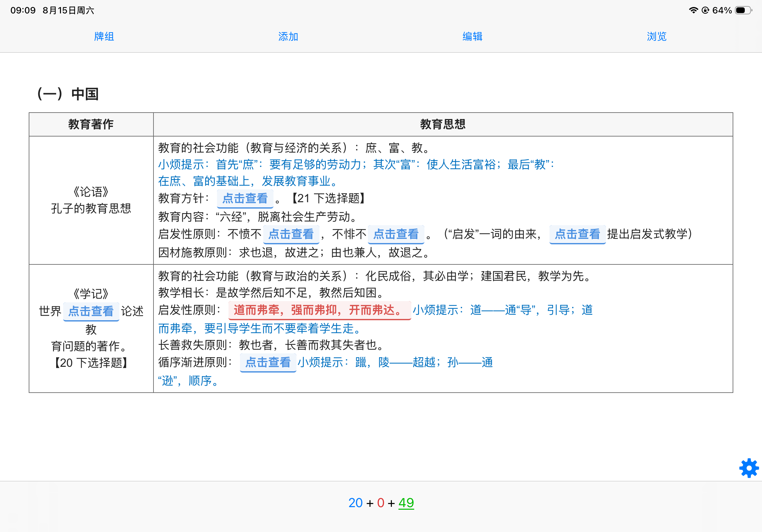762x532 pixels.
Task: Reveal cloze after 不悱不
Action: [x=396, y=234]
